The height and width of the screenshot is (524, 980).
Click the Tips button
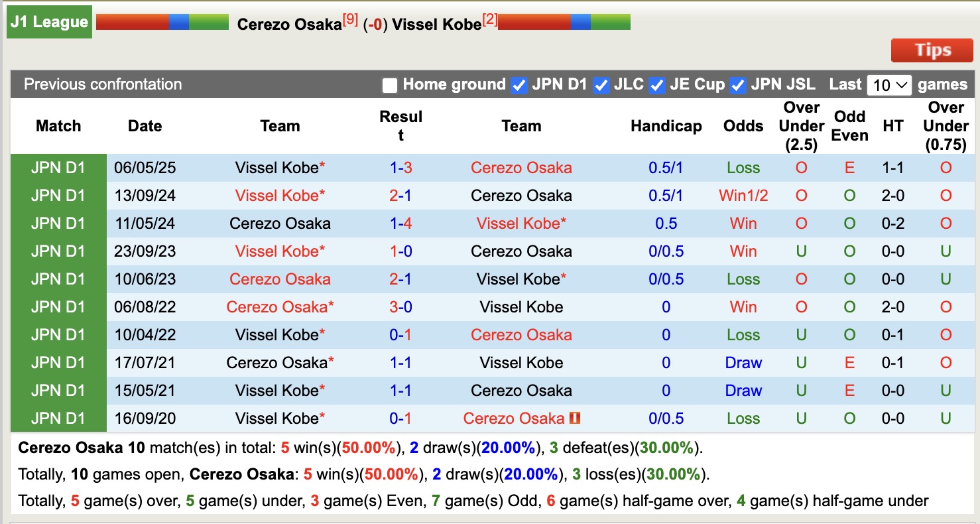(x=932, y=50)
